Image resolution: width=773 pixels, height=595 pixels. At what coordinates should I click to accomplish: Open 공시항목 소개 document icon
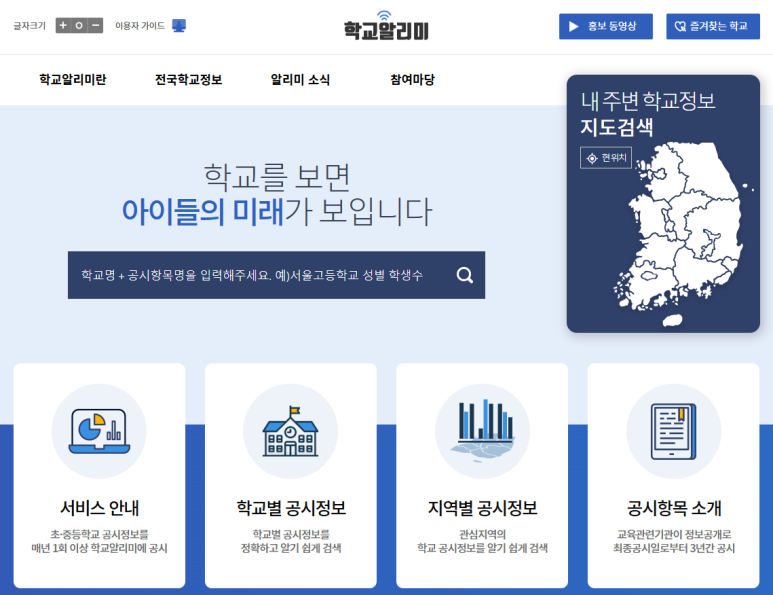click(673, 431)
